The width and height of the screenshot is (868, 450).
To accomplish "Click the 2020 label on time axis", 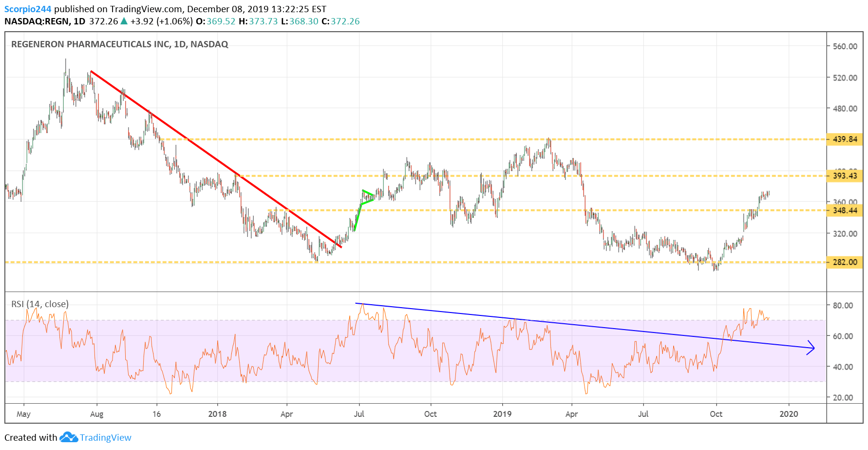I will [789, 414].
